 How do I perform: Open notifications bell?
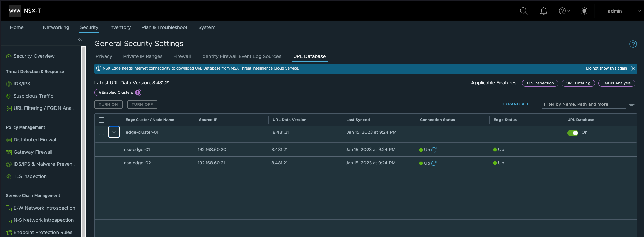[544, 11]
